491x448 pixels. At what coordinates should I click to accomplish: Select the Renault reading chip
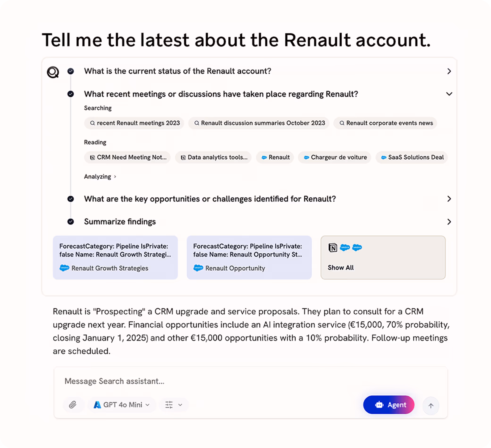[275, 158]
